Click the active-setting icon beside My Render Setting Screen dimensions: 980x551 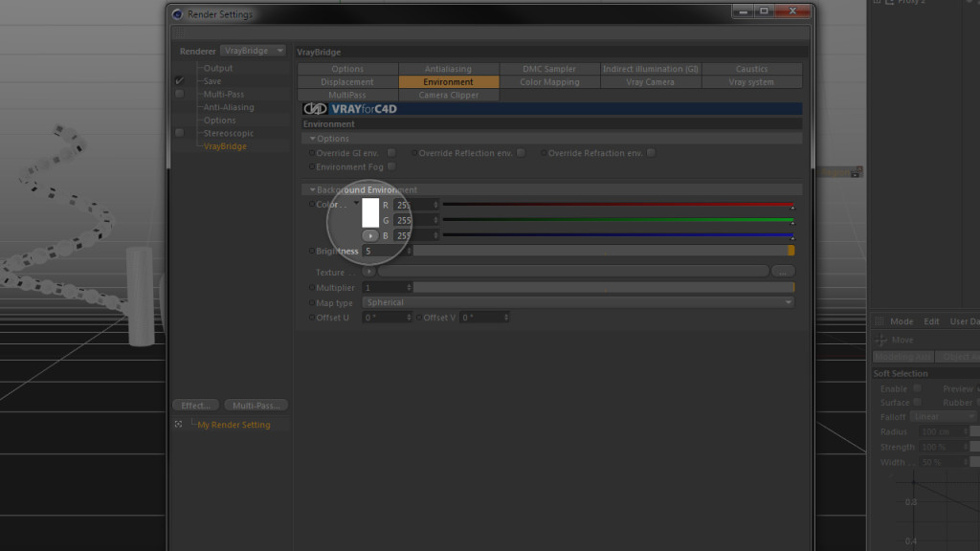[x=178, y=424]
